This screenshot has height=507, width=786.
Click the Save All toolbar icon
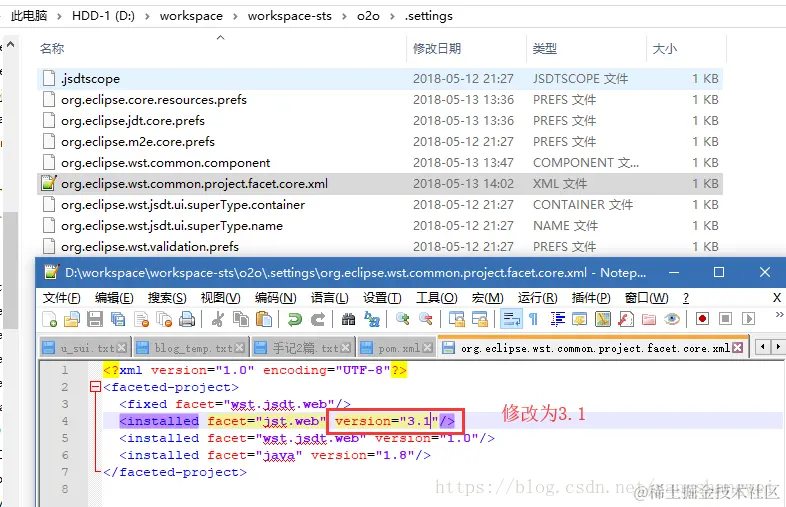pos(118,319)
